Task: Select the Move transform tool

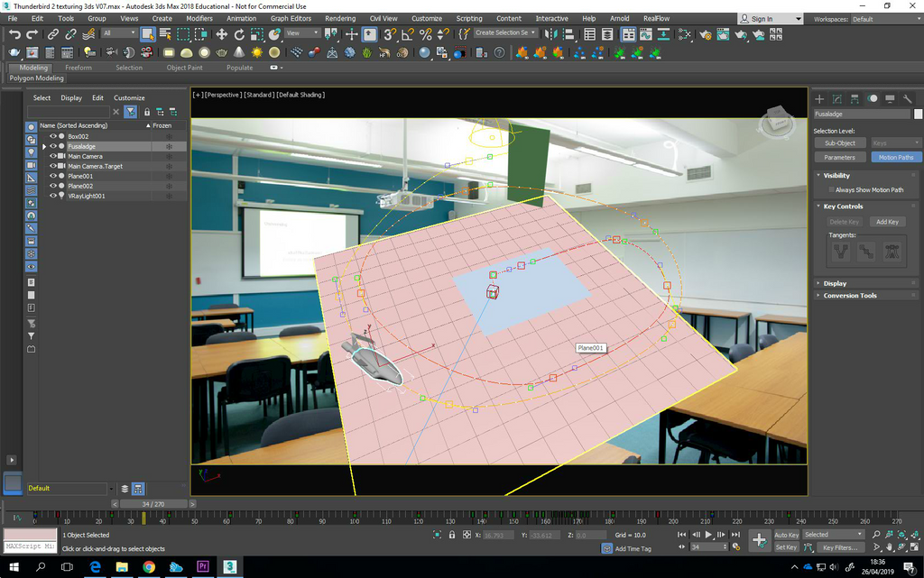Action: pyautogui.click(x=221, y=34)
